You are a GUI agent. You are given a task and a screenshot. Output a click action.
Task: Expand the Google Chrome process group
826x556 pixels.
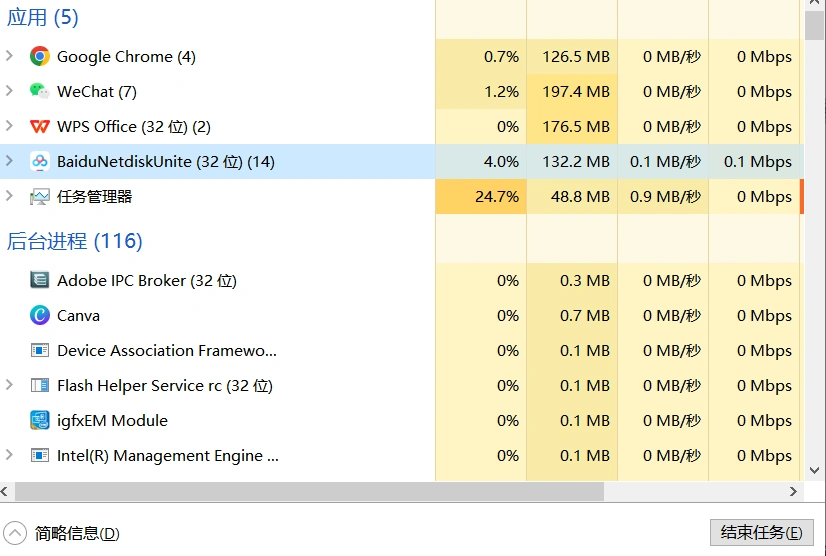click(x=10, y=57)
